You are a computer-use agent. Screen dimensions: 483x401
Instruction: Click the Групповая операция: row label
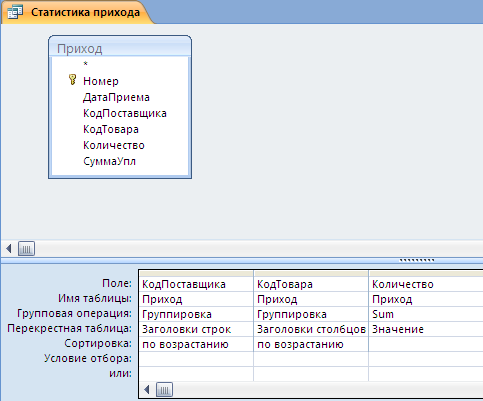[x=74, y=313]
